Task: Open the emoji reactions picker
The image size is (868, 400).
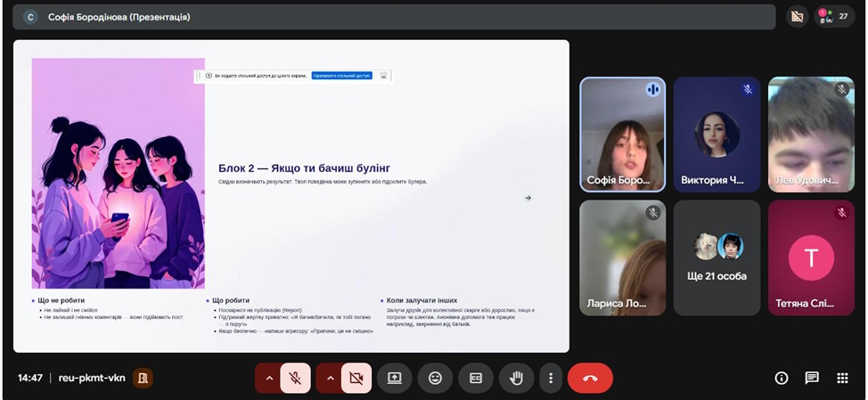Action: pyautogui.click(x=435, y=378)
